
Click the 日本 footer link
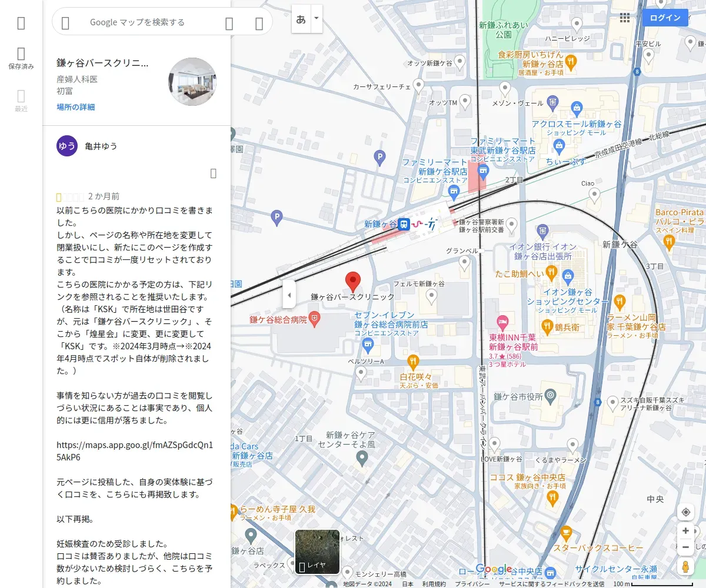coord(408,584)
